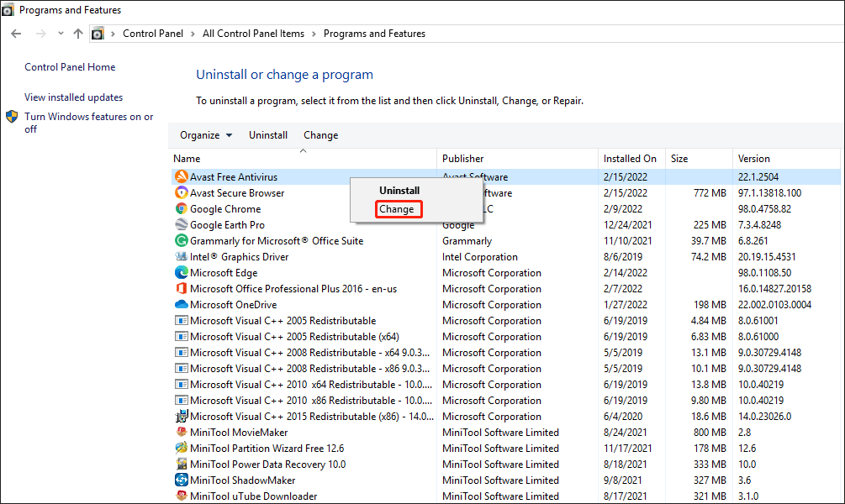The height and width of the screenshot is (504, 845).
Task: Click the Avast Secure Browser icon
Action: coord(182,192)
